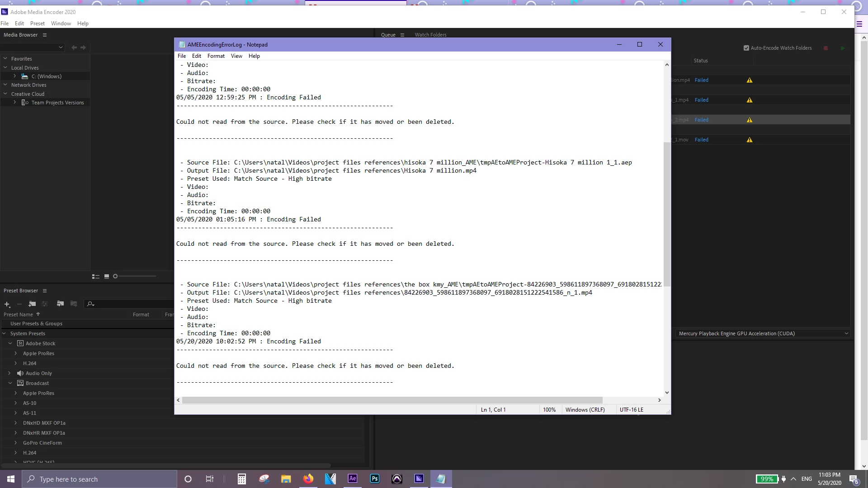Screen dimensions: 868x488
Task: Click Failed status link for _2.mp4
Action: pos(701,120)
